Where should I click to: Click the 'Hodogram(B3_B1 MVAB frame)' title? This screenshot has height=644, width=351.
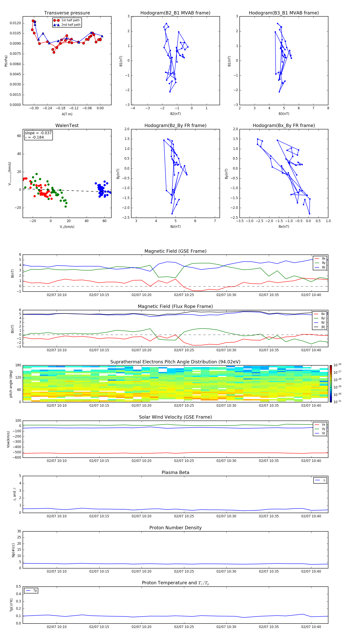(284, 13)
